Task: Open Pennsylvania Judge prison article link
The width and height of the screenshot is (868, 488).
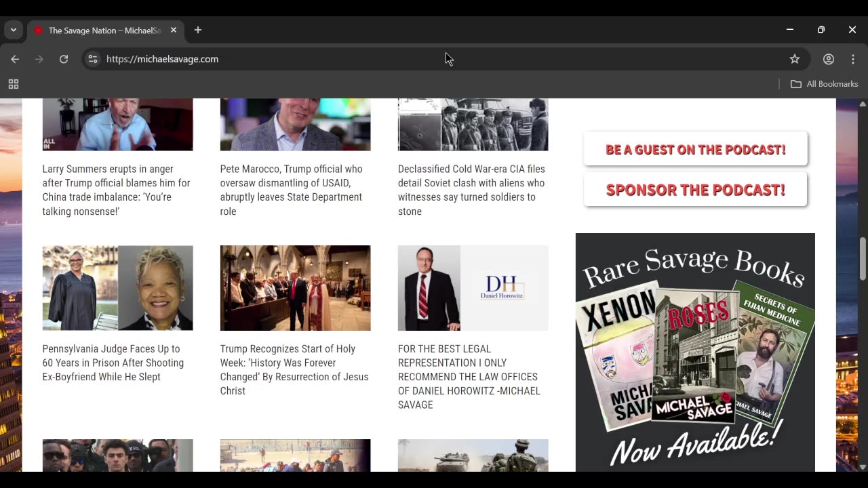Action: [x=113, y=363]
